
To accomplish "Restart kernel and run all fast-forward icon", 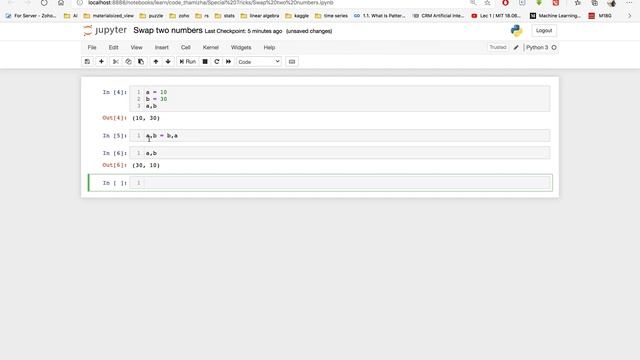I will click(229, 62).
